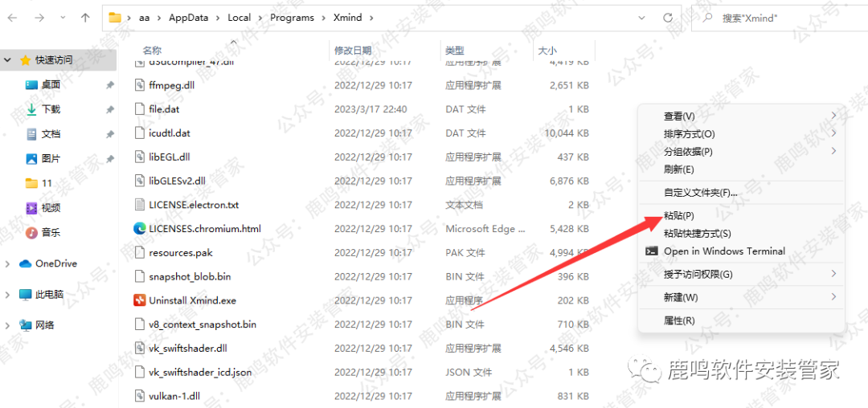Click the Refresh button in address bar
Image resolution: width=868 pixels, height=408 pixels.
tap(668, 17)
